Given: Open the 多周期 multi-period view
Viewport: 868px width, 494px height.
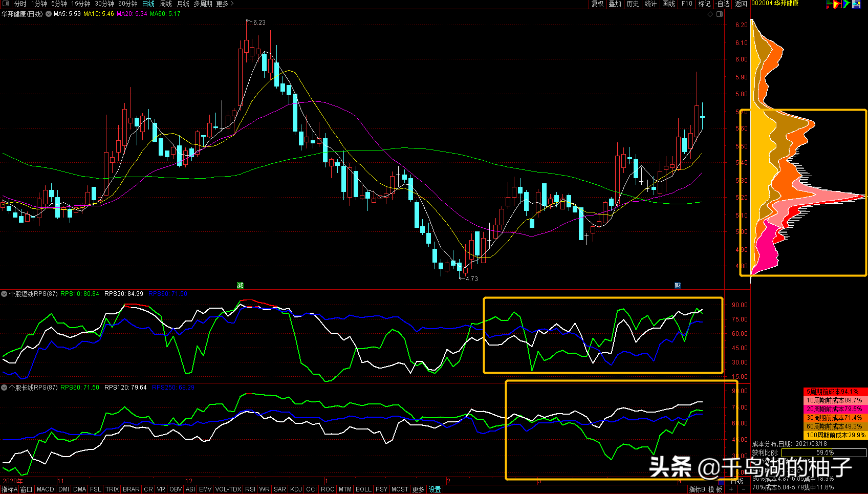Looking at the screenshot, I should (203, 4).
